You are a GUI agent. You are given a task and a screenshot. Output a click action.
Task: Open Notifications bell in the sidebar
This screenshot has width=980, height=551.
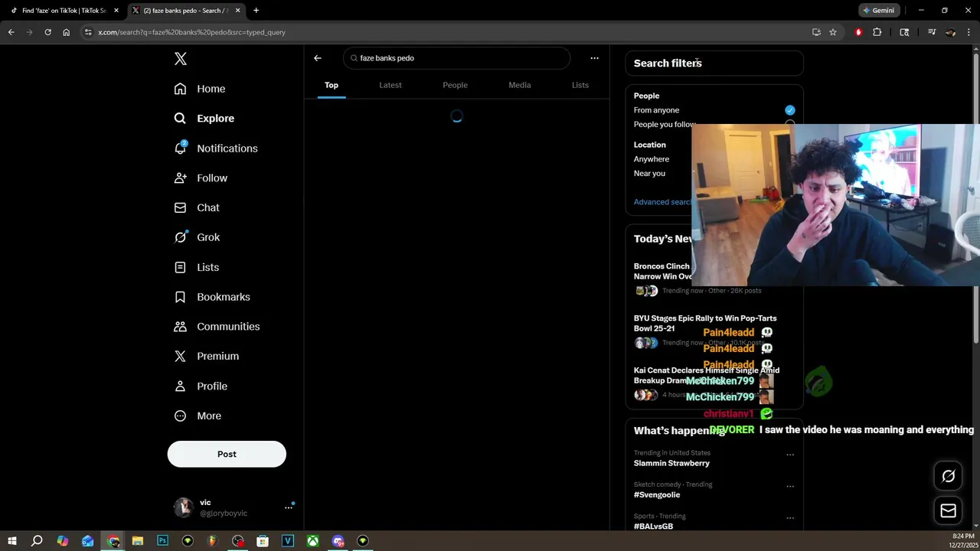tap(215, 148)
